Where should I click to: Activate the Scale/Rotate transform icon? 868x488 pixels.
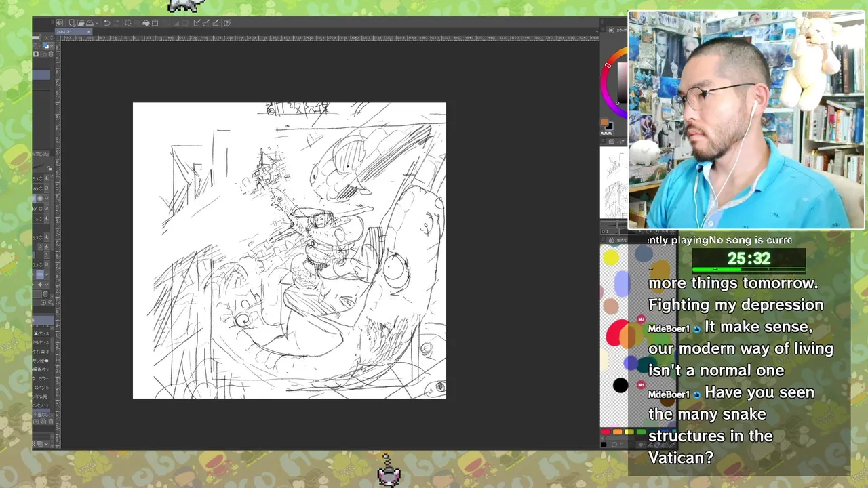point(155,23)
